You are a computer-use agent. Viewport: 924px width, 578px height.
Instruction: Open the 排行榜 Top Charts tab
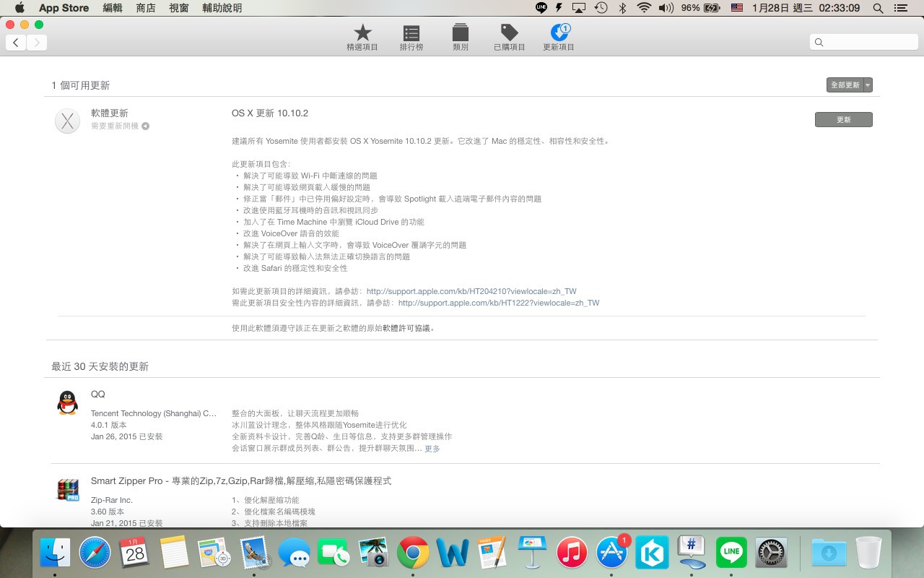[411, 37]
